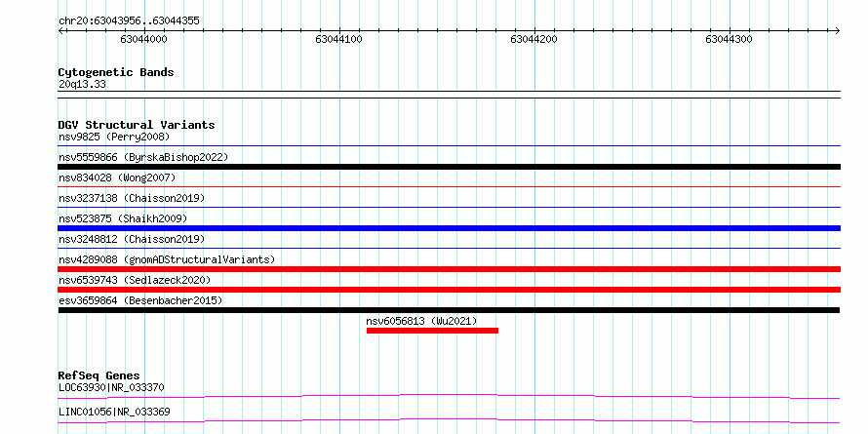Click the red nsv6539743 bar
The image size is (868, 434).
[450, 290]
